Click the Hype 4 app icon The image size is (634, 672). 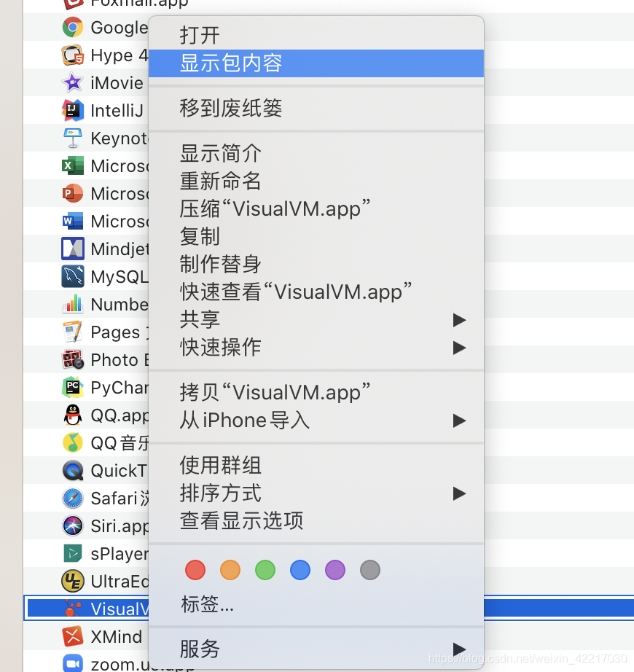[x=73, y=55]
